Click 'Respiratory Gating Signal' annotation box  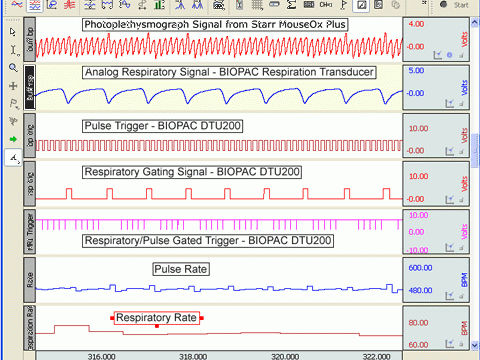[192, 172]
